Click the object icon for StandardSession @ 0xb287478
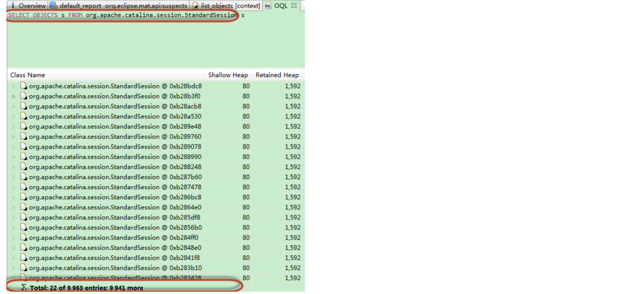This screenshot has height=294, width=644. [24, 187]
